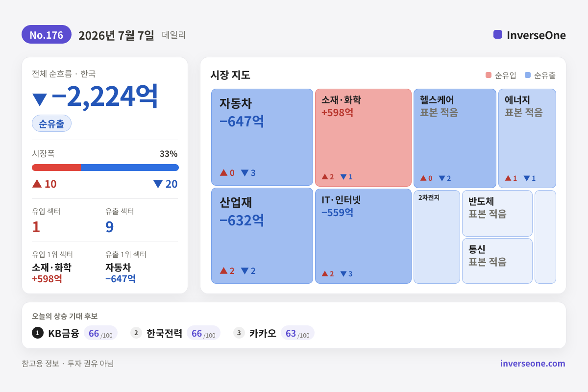Screen dimensions: 588x392
Task: Click the 순유출 blue legend swatch
Action: click(x=528, y=75)
